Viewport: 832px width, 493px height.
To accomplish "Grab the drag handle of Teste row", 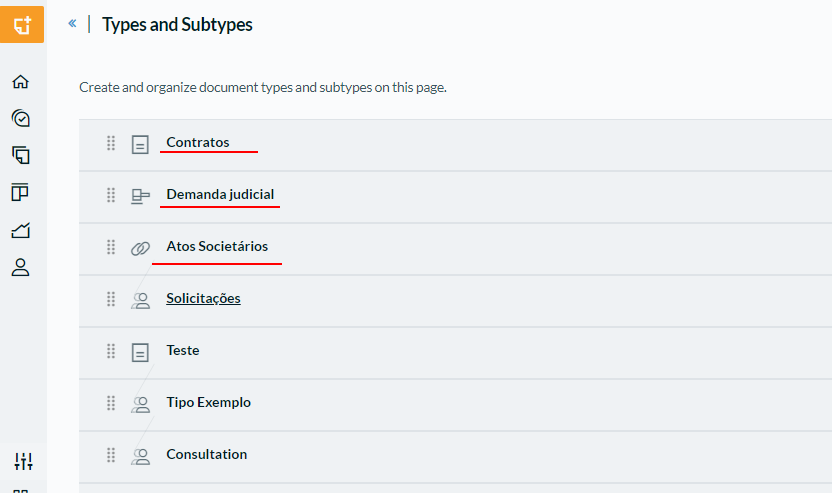I will point(111,351).
